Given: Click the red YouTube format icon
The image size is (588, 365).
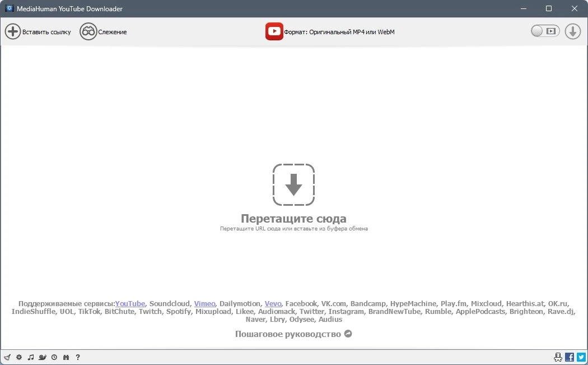Looking at the screenshot, I should 274,31.
